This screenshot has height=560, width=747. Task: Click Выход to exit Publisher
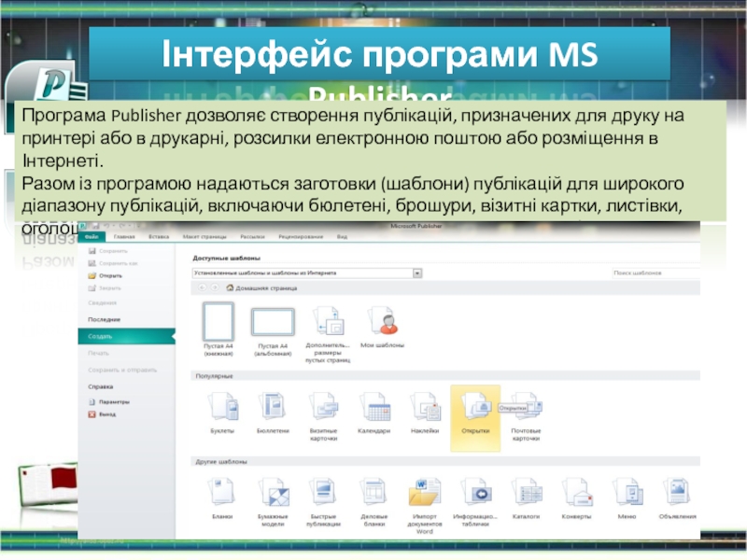point(102,414)
